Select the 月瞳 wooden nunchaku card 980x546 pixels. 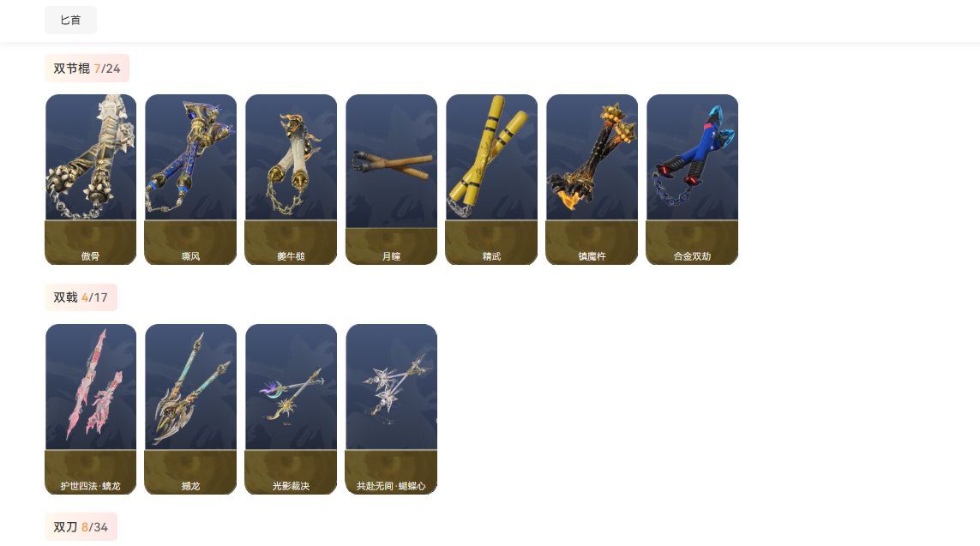391,179
